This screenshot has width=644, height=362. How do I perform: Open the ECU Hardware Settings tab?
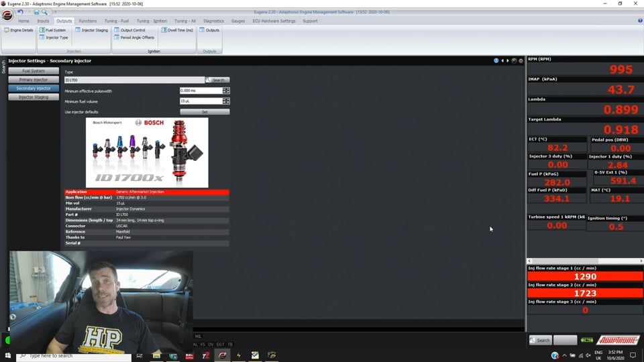click(x=274, y=21)
